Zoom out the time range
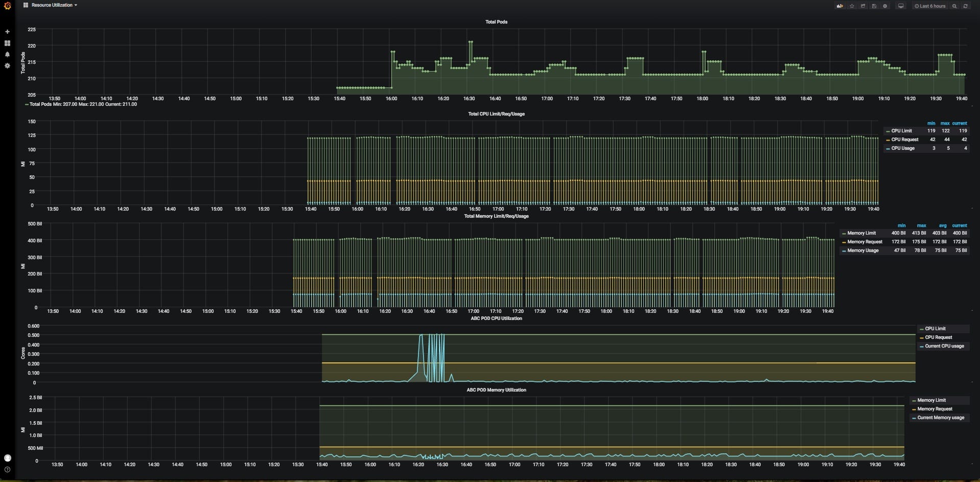Viewport: 980px width, 482px height. pyautogui.click(x=954, y=6)
